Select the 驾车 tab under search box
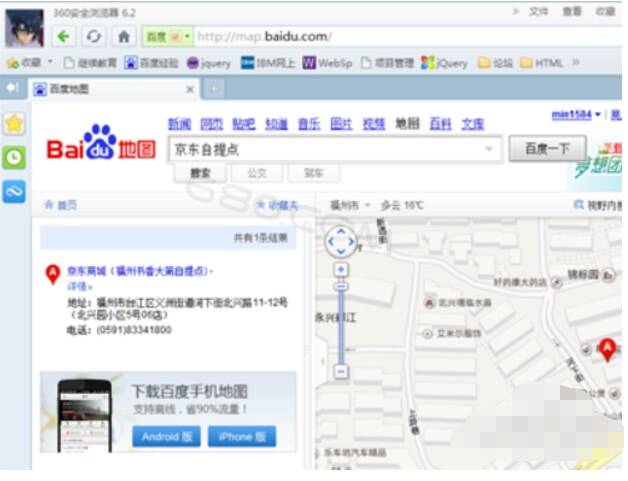The image size is (628, 481). (x=314, y=173)
